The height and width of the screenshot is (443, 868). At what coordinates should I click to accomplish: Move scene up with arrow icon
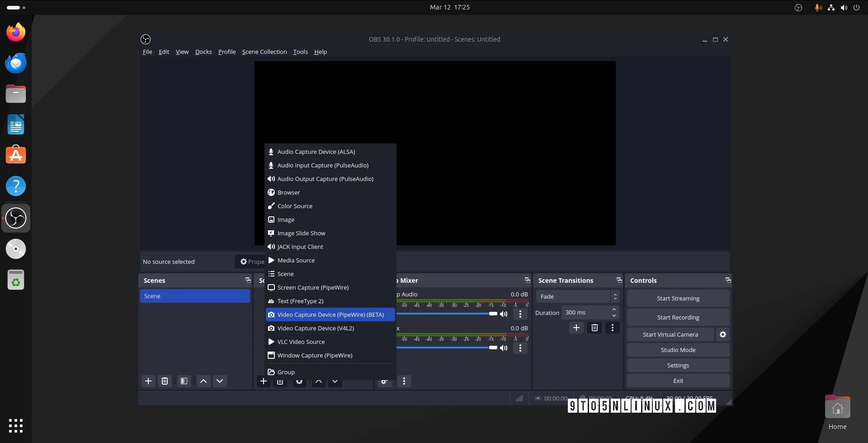click(x=203, y=381)
